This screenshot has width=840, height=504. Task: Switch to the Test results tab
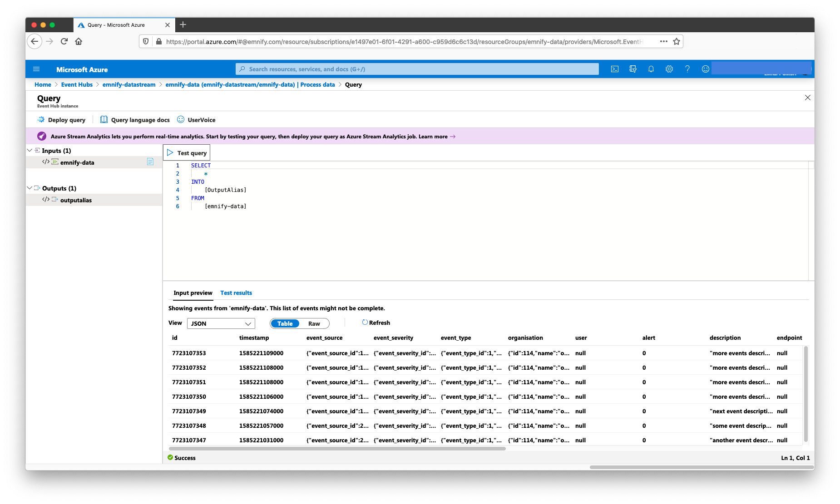point(236,293)
